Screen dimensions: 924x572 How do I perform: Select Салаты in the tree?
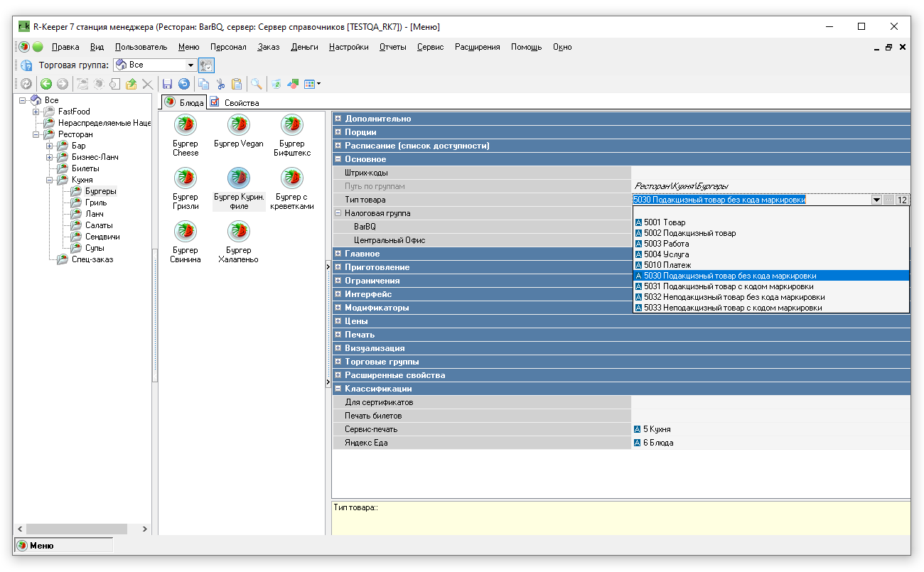point(99,225)
